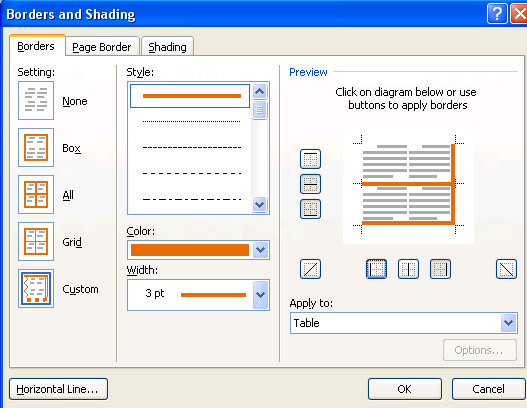527x408 pixels.
Task: Pick the All borders setting icon
Action: click(36, 195)
